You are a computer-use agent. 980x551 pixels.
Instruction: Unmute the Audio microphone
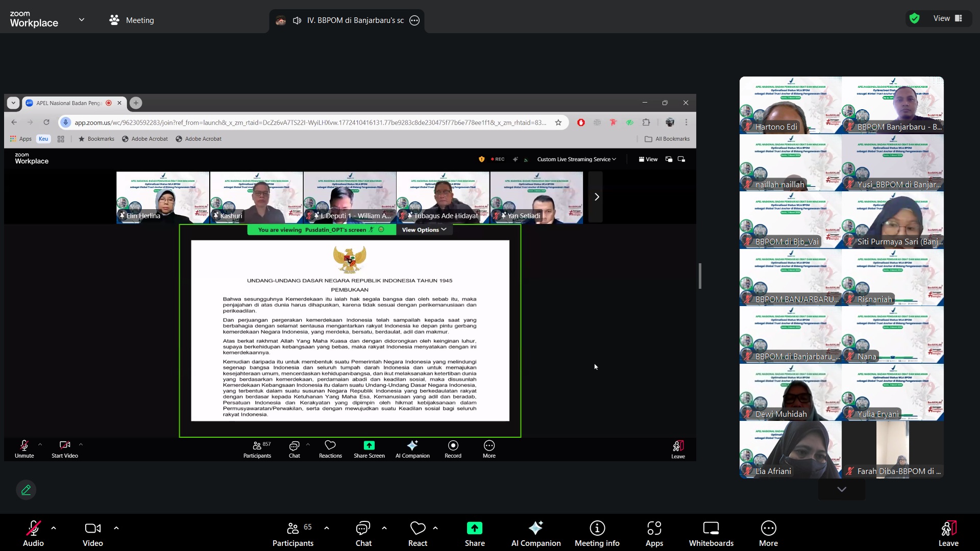[33, 529]
